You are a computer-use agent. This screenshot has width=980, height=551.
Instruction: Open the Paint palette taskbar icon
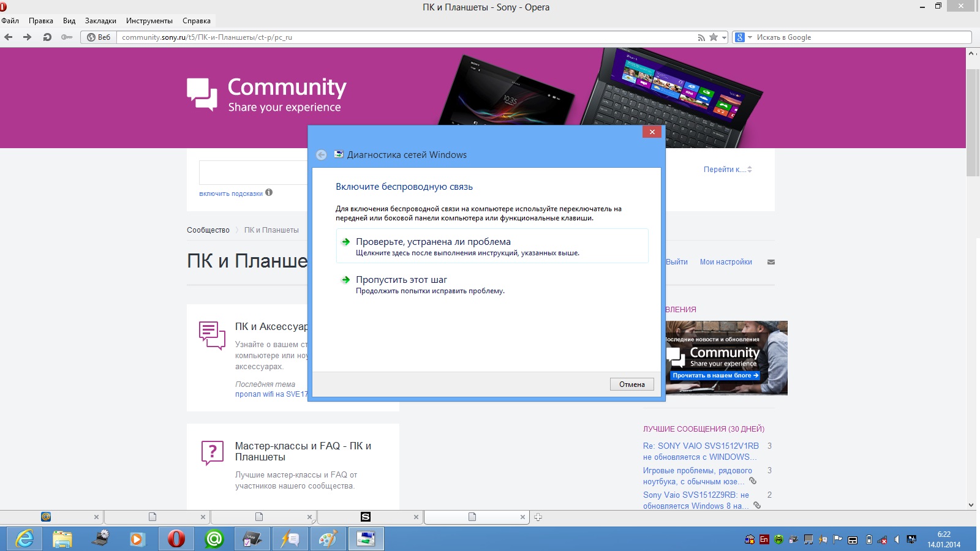328,539
